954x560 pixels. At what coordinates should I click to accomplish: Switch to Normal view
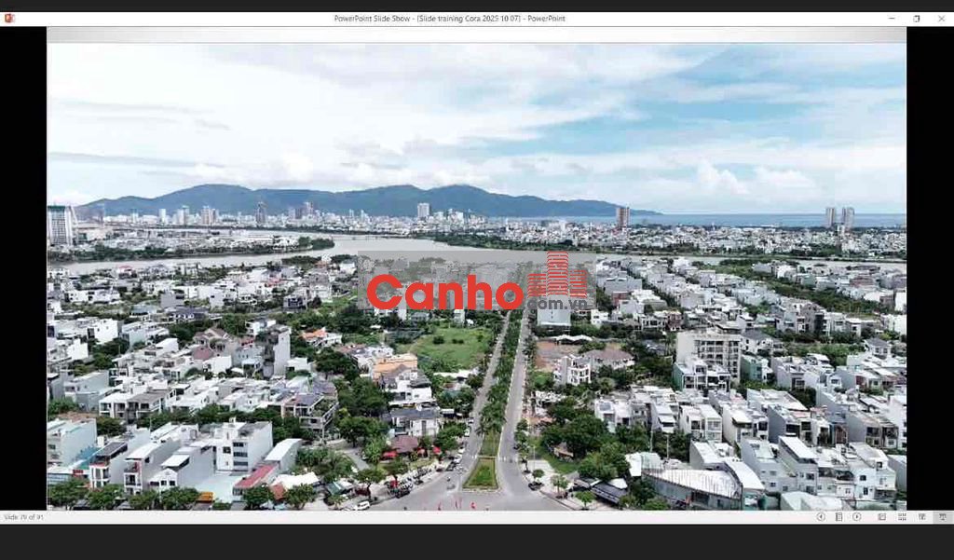coord(881,516)
